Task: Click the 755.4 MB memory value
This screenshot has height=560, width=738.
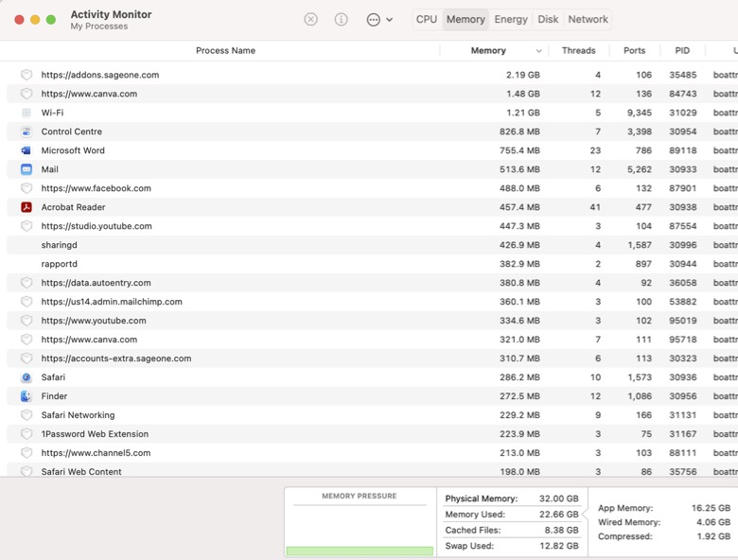Action: tap(519, 150)
